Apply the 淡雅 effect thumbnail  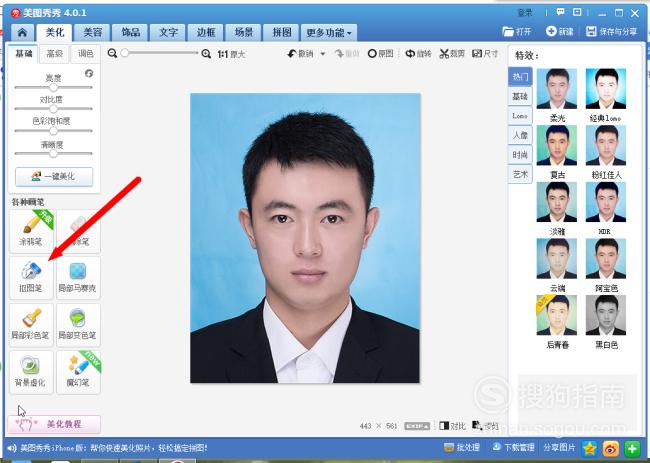point(557,202)
